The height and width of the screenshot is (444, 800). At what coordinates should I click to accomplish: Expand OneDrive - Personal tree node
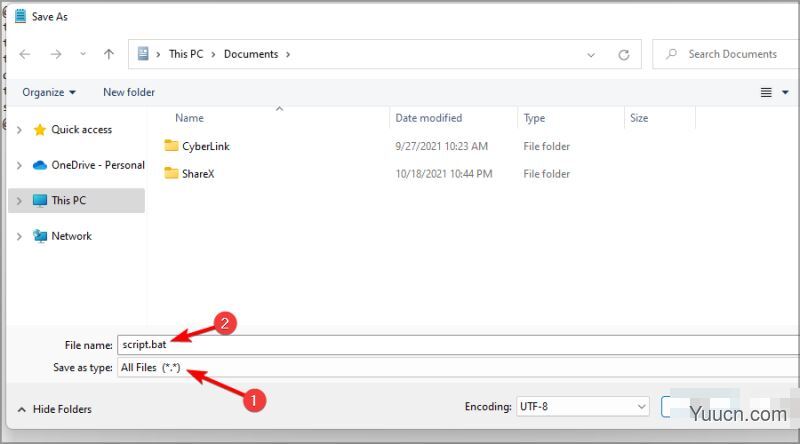pos(19,165)
